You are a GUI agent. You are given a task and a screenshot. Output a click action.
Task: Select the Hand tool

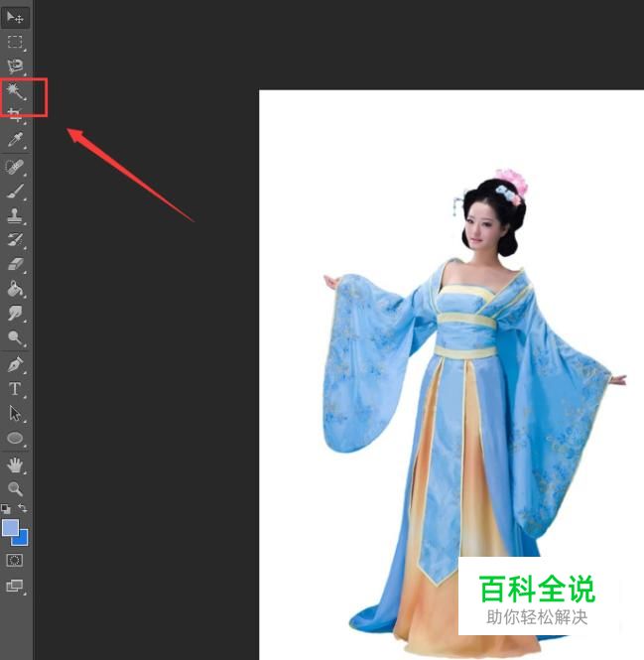pos(15,464)
